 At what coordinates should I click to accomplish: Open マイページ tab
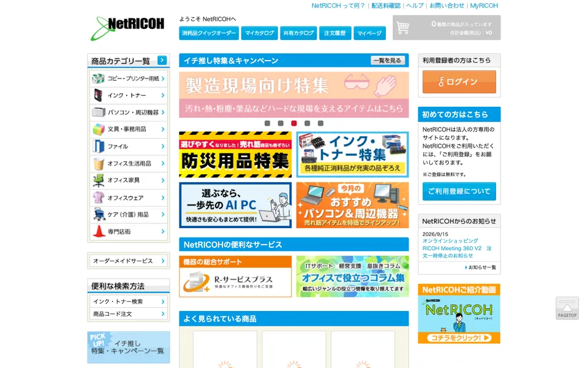tap(369, 33)
